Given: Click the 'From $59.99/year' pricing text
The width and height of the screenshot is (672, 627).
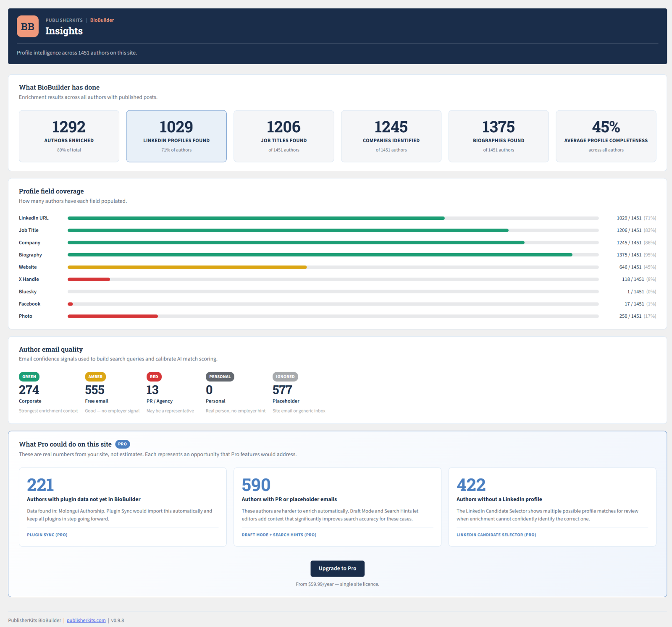Looking at the screenshot, I should (x=337, y=584).
